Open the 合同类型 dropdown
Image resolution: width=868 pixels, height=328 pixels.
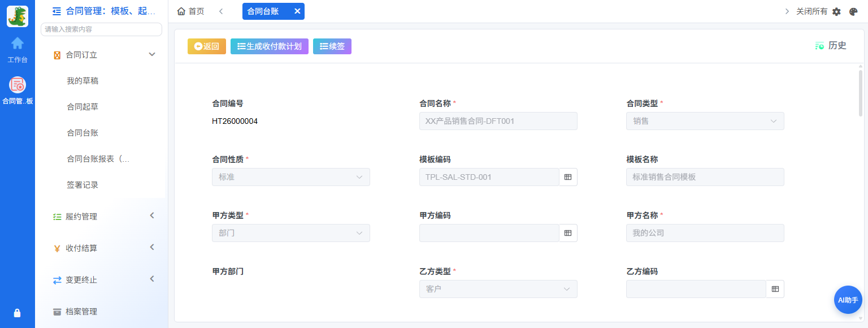pyautogui.click(x=705, y=121)
